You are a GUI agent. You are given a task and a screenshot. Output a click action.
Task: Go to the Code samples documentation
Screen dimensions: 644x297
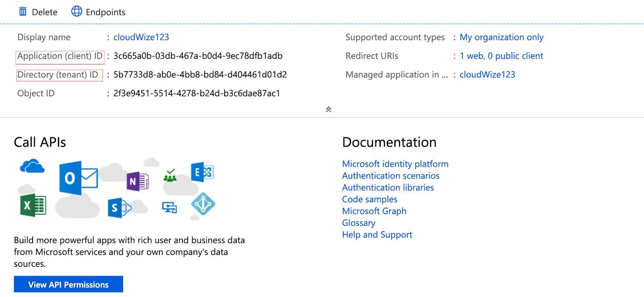369,199
